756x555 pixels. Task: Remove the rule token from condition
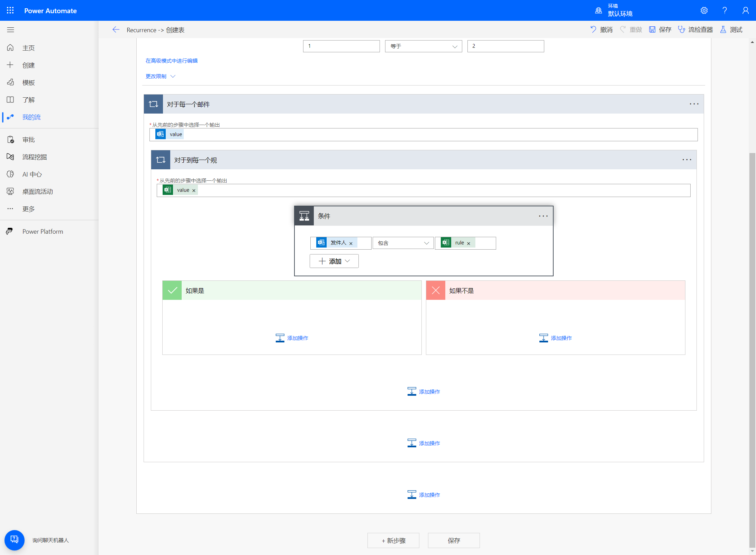[x=468, y=243]
